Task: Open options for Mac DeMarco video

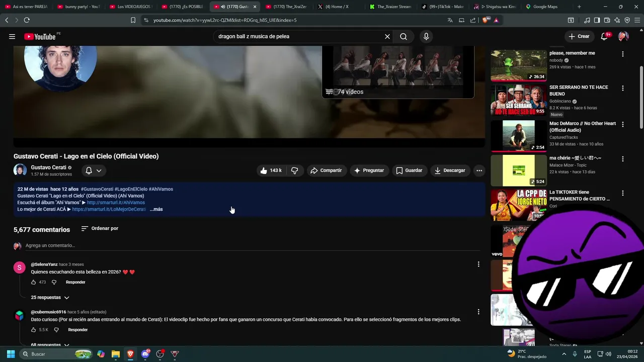Action: pos(623,124)
